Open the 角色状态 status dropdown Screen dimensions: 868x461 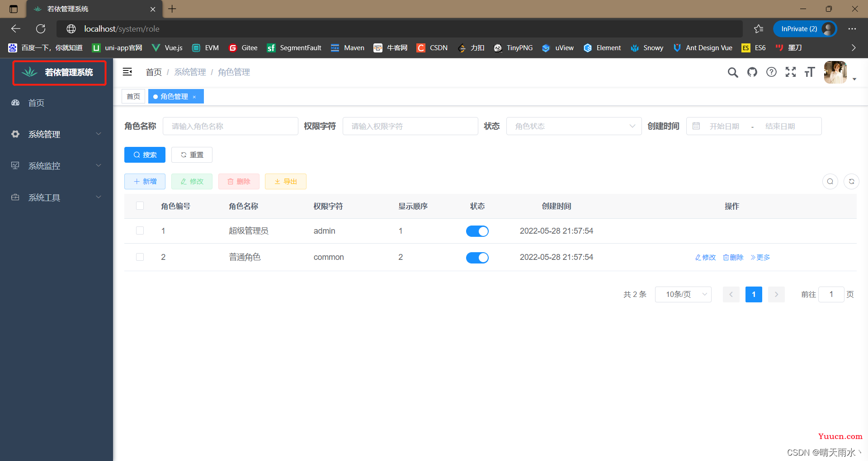point(573,127)
